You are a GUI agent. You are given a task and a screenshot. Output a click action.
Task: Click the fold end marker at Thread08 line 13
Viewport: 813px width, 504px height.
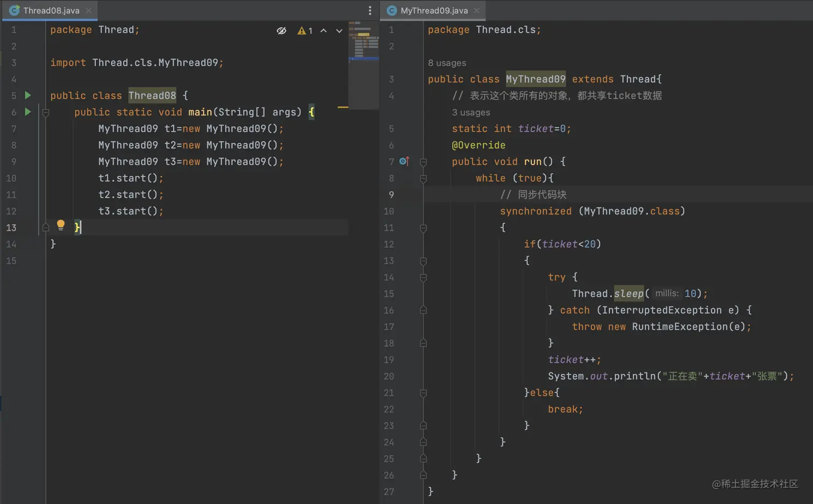(x=46, y=227)
